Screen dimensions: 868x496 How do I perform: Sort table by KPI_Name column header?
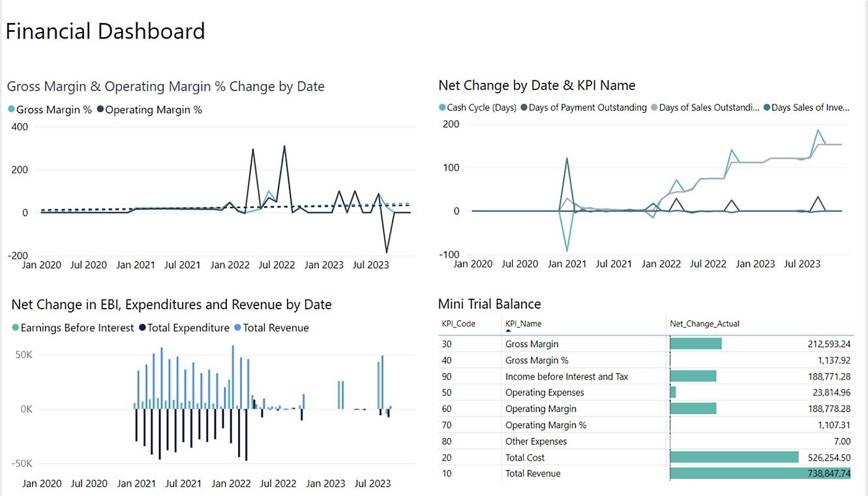pos(523,324)
